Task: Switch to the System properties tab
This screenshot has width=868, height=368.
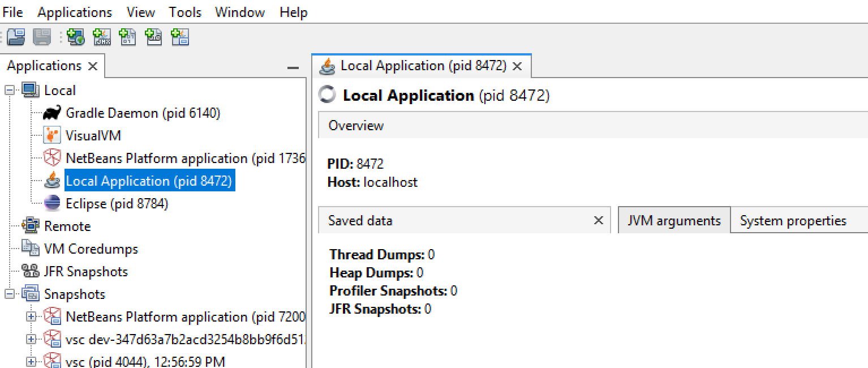Action: coord(793,221)
